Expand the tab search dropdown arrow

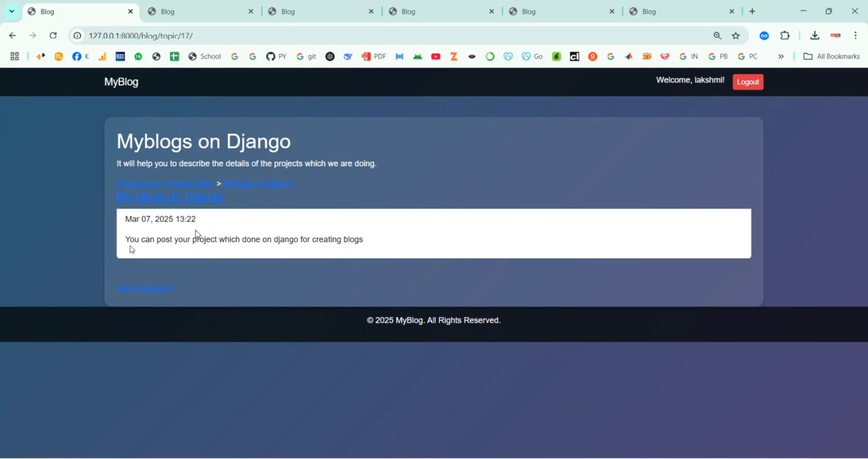12,12
